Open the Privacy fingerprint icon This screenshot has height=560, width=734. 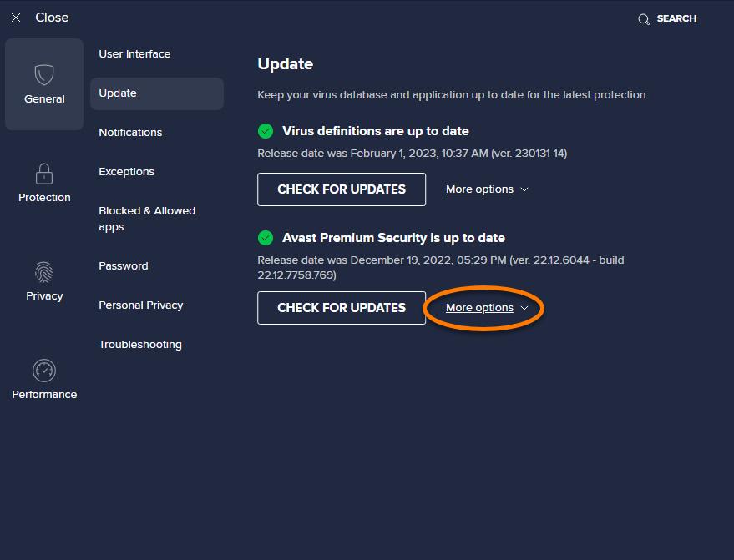(x=44, y=272)
